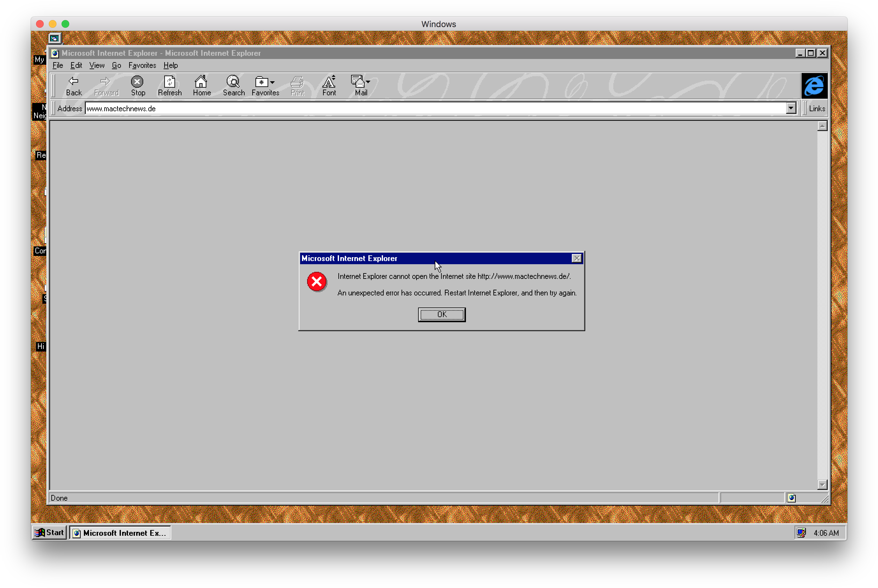Click the yellow macOS minimize button
Image resolution: width=878 pixels, height=588 pixels.
coord(53,24)
